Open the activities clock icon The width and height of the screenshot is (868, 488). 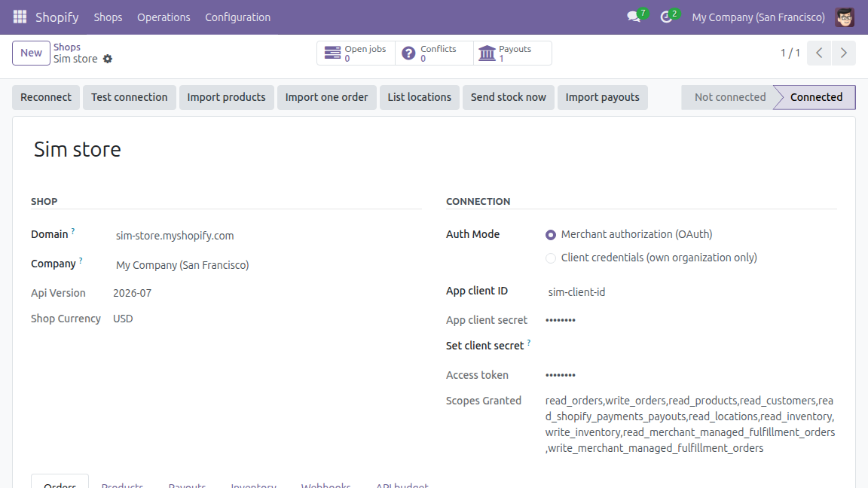click(x=666, y=17)
